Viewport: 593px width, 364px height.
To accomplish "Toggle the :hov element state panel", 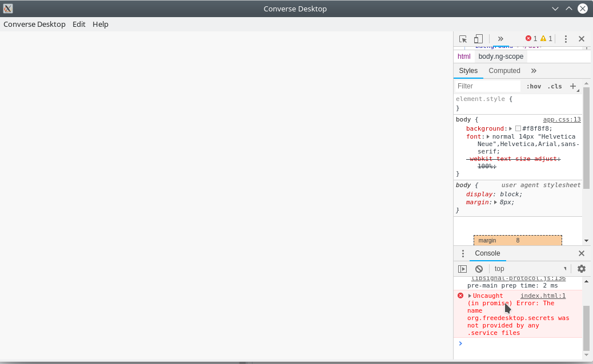I will point(533,86).
